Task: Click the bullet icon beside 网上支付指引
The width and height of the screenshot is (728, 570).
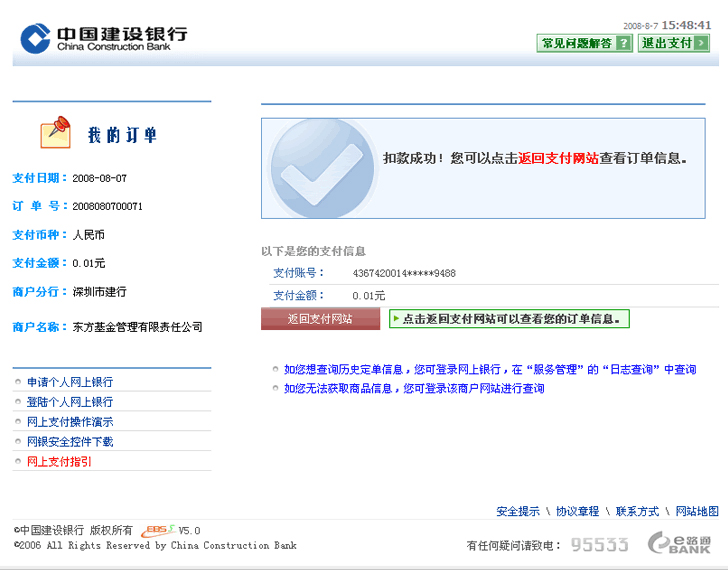Action: [18, 461]
